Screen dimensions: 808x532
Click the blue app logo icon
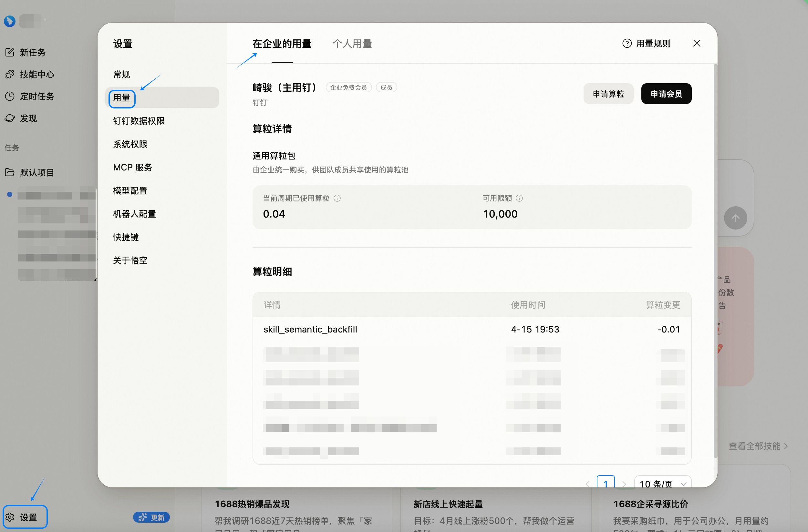9,21
